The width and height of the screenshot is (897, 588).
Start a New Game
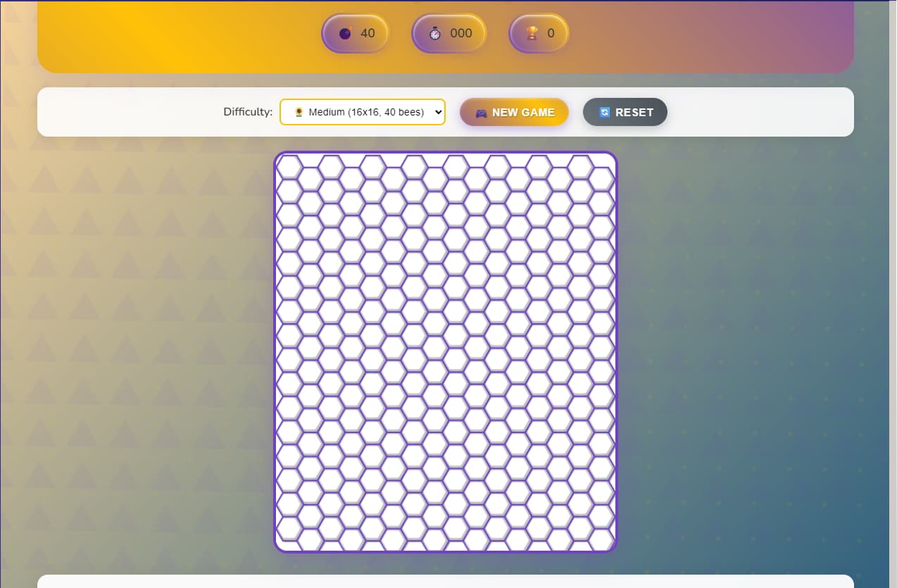click(x=514, y=112)
